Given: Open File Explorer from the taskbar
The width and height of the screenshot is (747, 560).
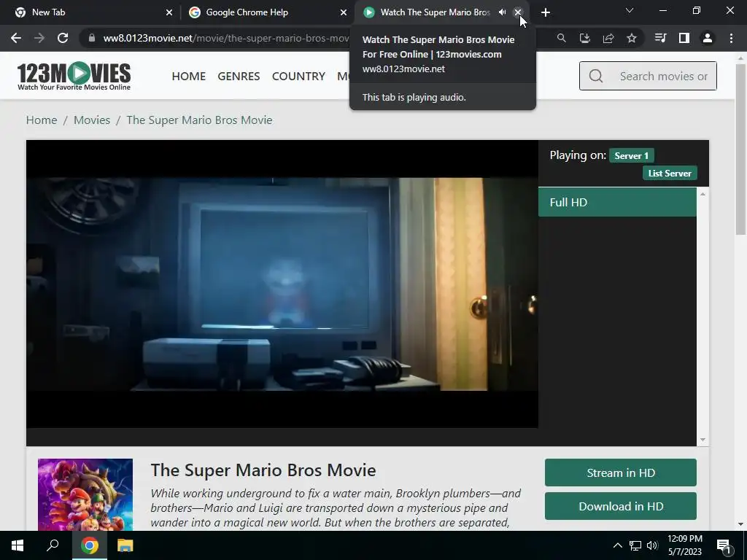Looking at the screenshot, I should coord(125,545).
